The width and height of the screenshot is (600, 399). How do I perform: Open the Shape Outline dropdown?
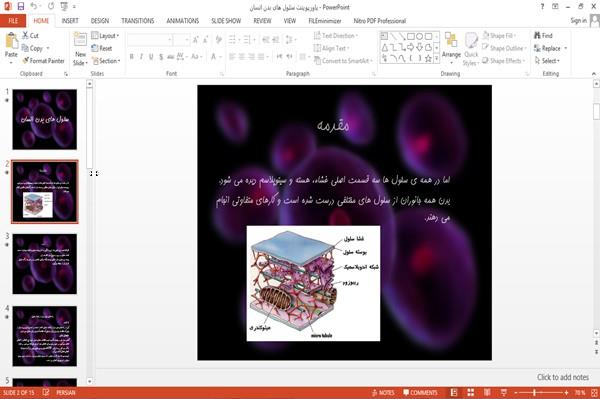tap(504, 48)
